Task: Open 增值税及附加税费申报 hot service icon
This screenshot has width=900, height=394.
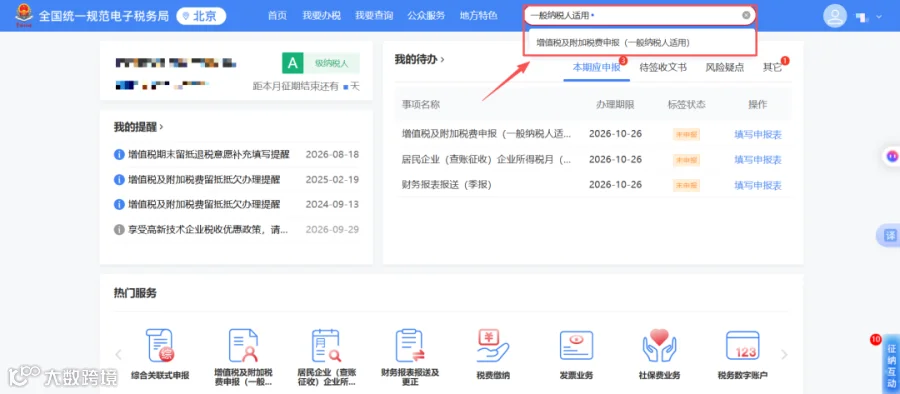Action: point(243,346)
